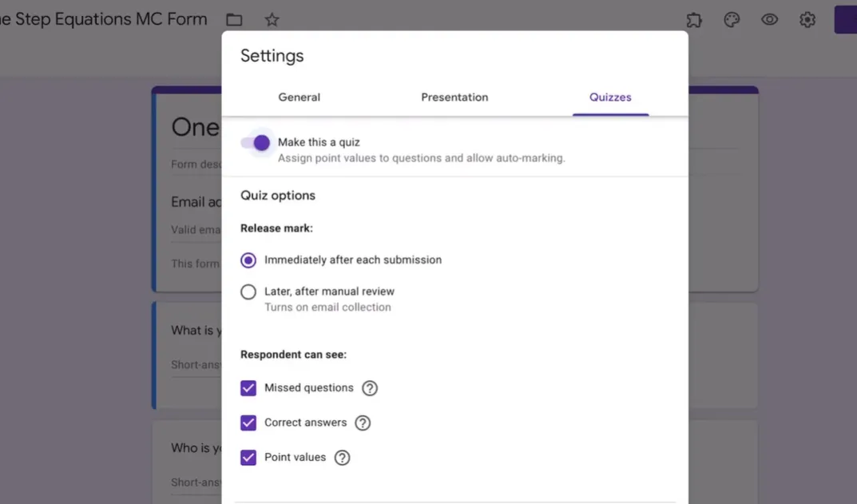The height and width of the screenshot is (504, 857).
Task: Uncheck the Missed questions checkbox
Action: pyautogui.click(x=248, y=388)
